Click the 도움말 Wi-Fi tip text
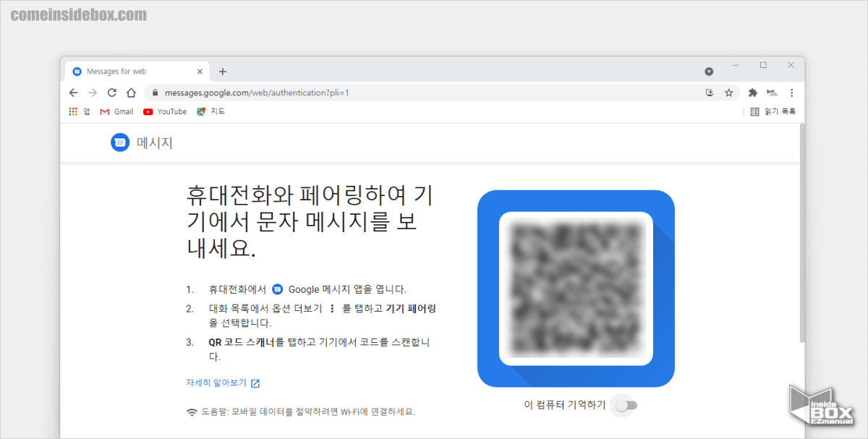The height and width of the screenshot is (439, 868). click(x=308, y=412)
